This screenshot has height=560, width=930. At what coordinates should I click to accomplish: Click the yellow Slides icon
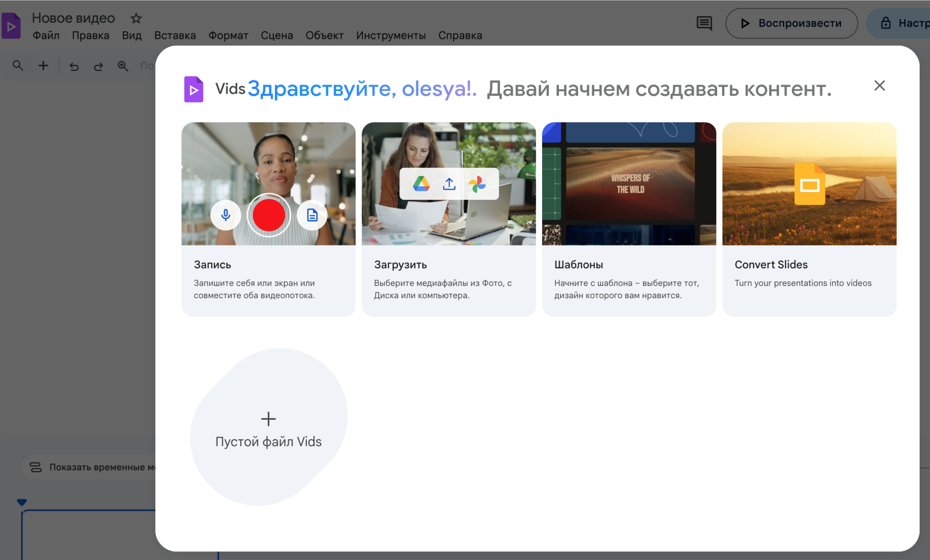click(x=809, y=184)
